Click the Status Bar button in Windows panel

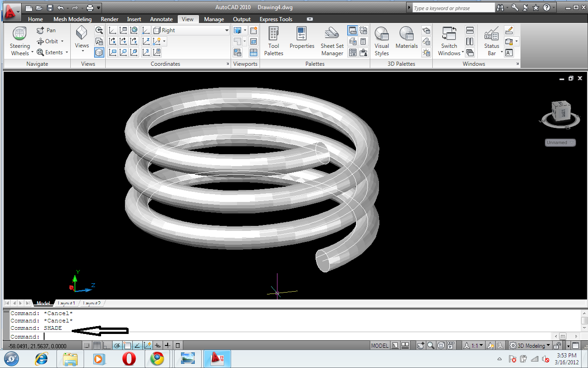491,40
